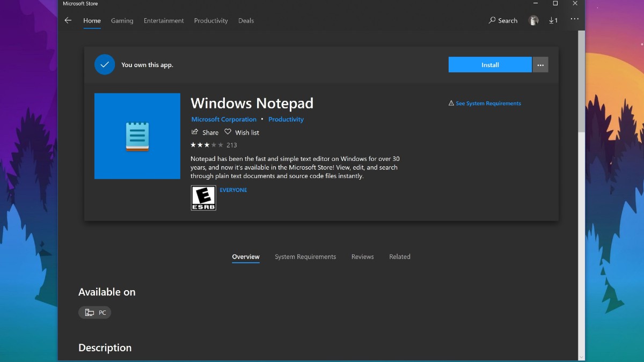Go back with the arrow icon
Screen dimensions: 644x362
(68, 20)
